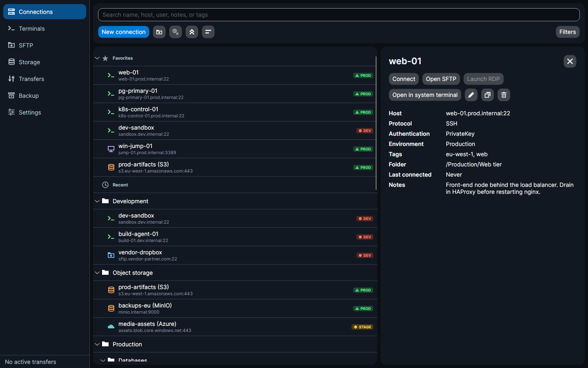Image resolution: width=588 pixels, height=368 pixels.
Task: Click SFTP folder icon of vendor-dropbox
Action: coord(111,255)
